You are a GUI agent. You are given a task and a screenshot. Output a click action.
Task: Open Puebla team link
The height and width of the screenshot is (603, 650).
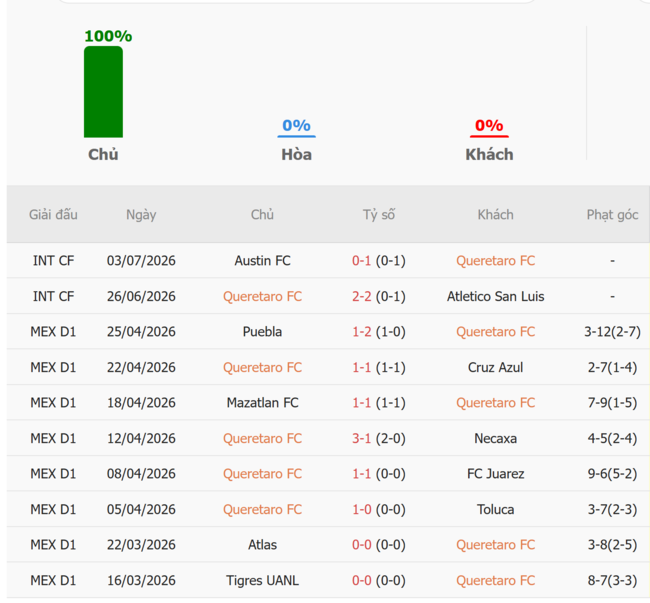coord(262,332)
